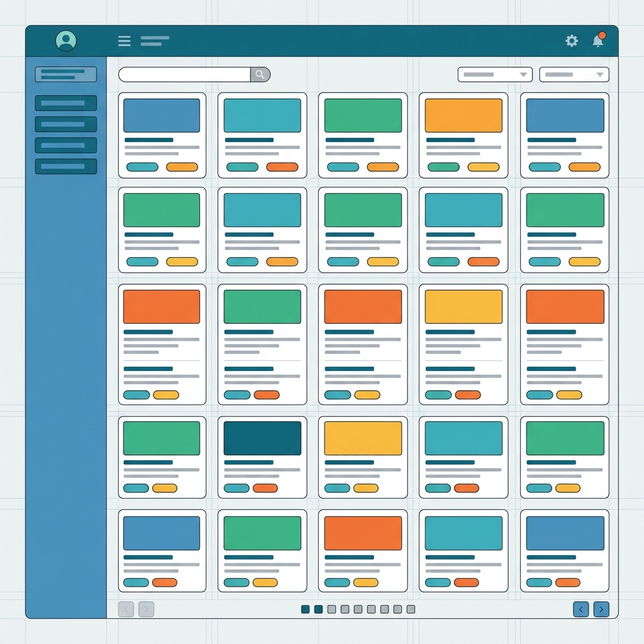This screenshot has height=644, width=644.
Task: Click the orange tag pill in row two, fourth card
Action: (484, 262)
